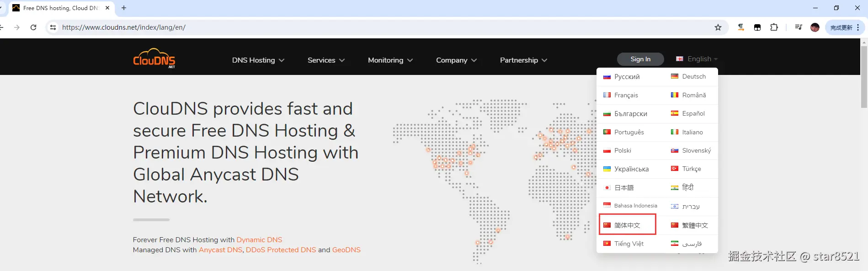Open the tab search dropdown arrow
This screenshot has width=868, height=271.
(1, 8)
